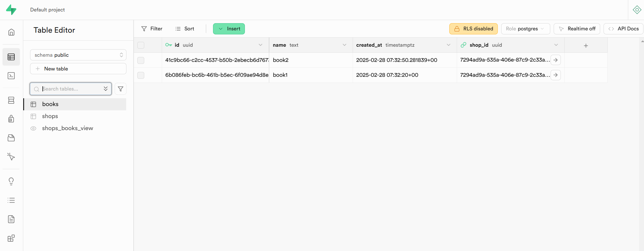Viewport: 644px width, 251px height.
Task: Open the name column header menu chevron
Action: pyautogui.click(x=344, y=45)
